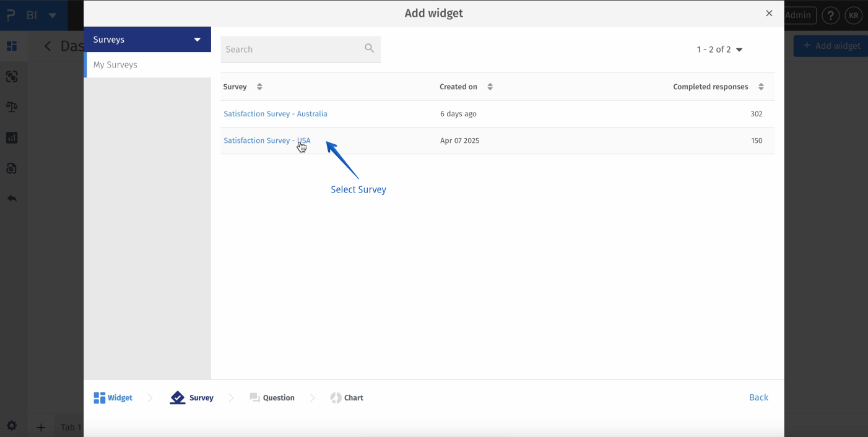Click the help question mark icon
This screenshot has height=437, width=868.
pyautogui.click(x=830, y=15)
